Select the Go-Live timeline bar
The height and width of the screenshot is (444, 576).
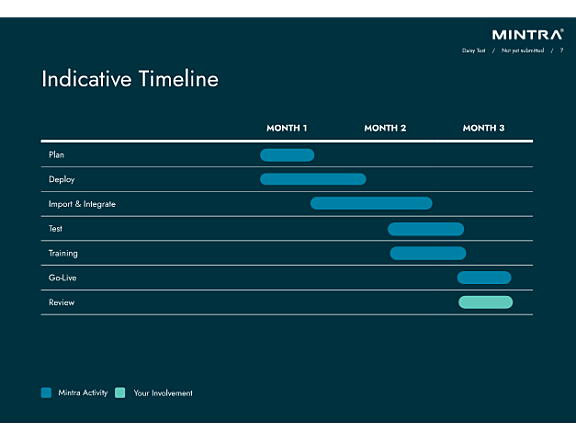[484, 278]
